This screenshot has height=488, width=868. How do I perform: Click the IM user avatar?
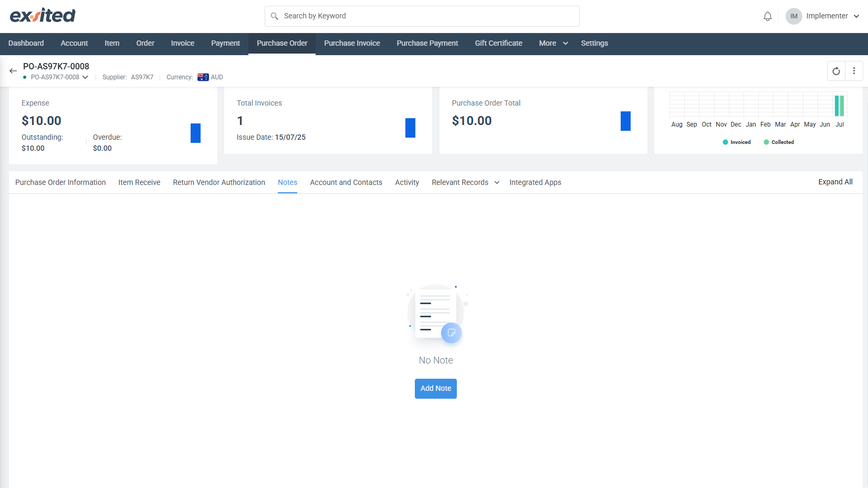click(793, 16)
